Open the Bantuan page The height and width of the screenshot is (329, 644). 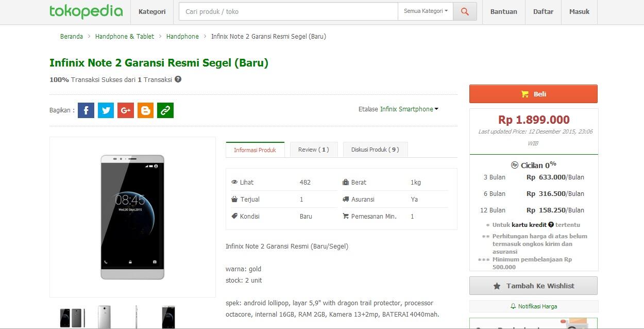(503, 11)
